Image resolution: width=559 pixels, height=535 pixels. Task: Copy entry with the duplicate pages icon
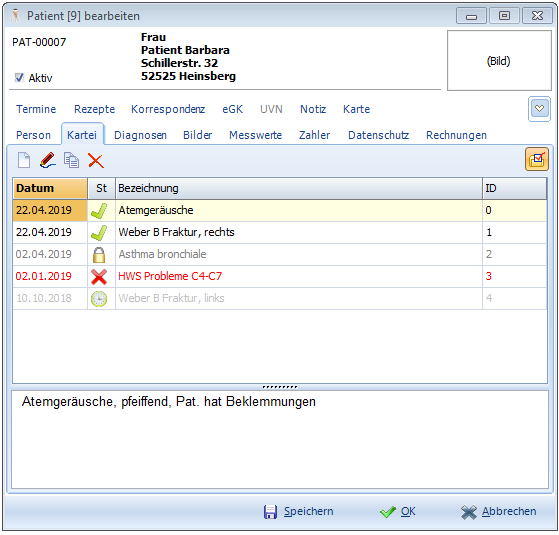71,160
